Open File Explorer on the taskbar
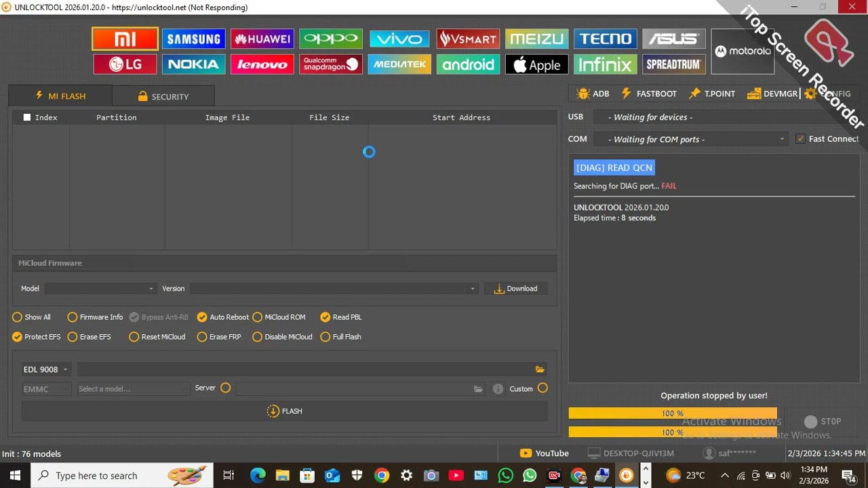This screenshot has width=868, height=488. click(283, 475)
